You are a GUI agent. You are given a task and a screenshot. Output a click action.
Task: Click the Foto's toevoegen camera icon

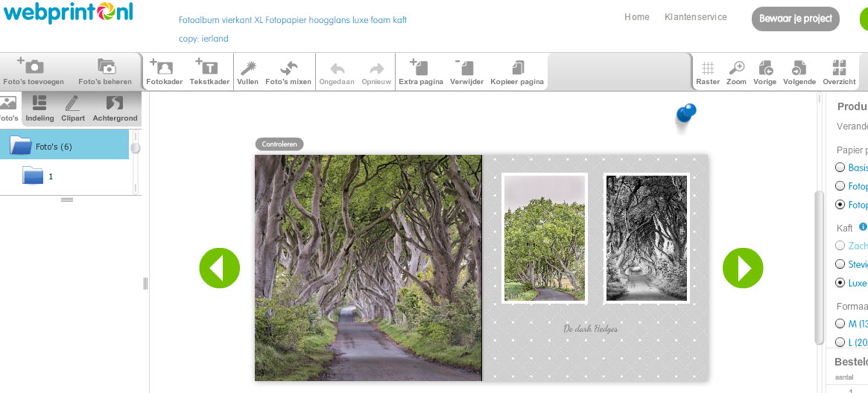[34, 66]
